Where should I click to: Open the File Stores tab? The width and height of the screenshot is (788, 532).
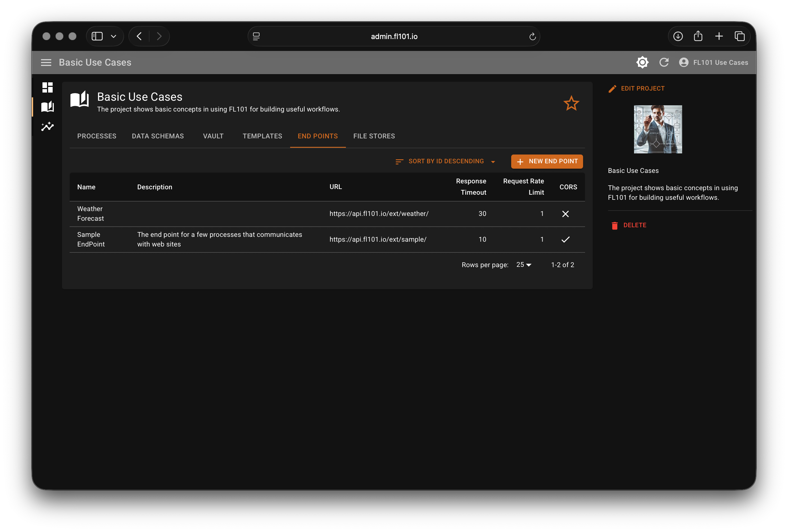374,136
